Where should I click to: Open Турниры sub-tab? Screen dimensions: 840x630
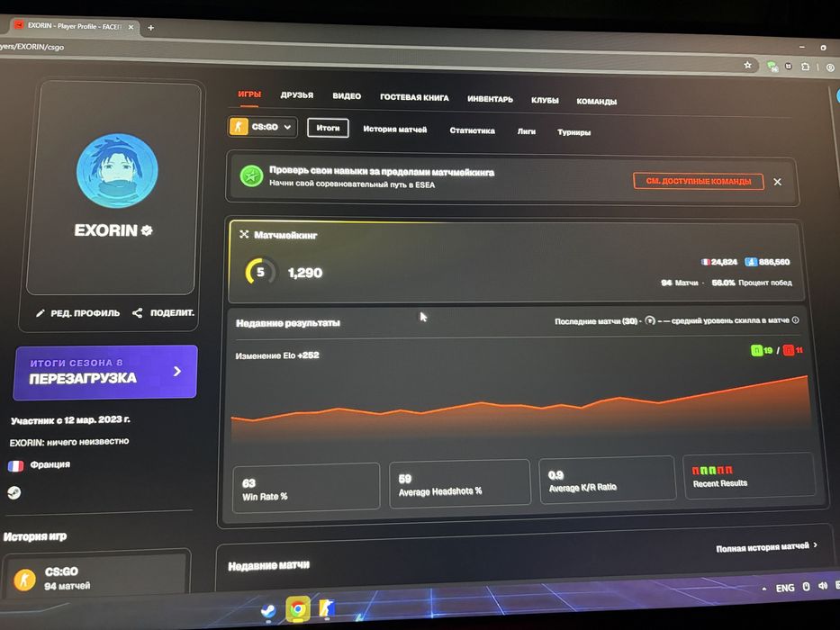574,132
